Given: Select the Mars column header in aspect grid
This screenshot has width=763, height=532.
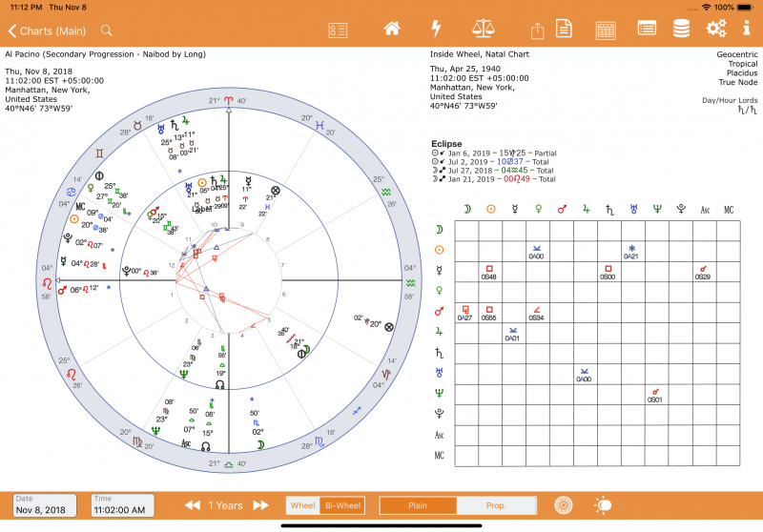Looking at the screenshot, I should click(562, 209).
